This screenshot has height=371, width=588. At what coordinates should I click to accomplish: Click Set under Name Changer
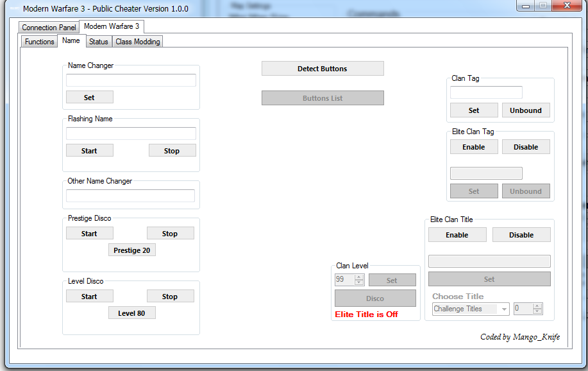(89, 98)
